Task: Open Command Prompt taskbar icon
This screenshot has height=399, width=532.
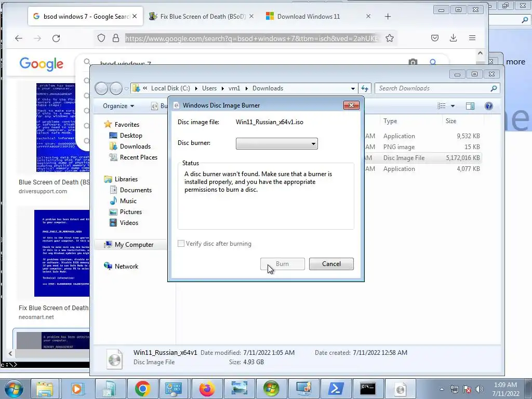Action: tap(368, 389)
